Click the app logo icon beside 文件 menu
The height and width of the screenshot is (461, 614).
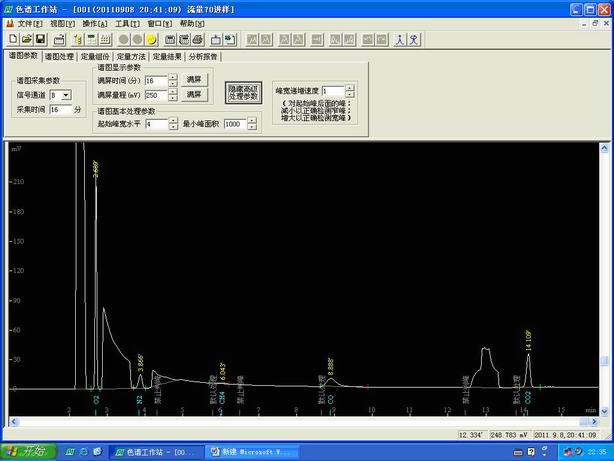click(x=9, y=24)
